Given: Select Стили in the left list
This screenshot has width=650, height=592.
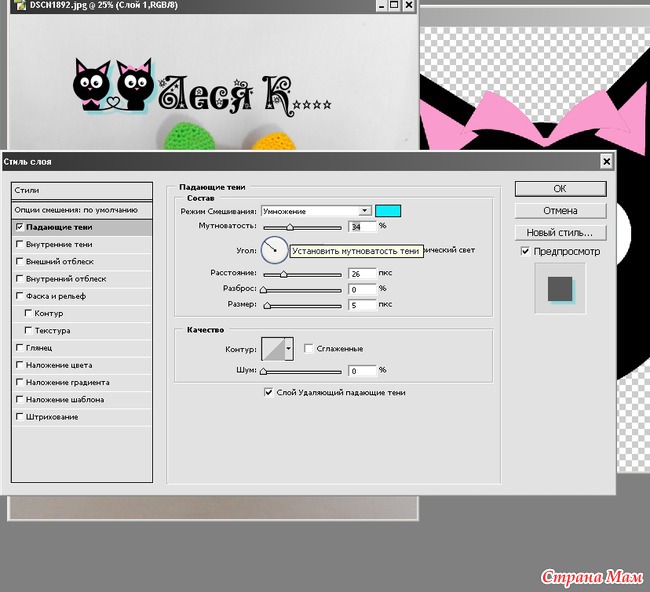Looking at the screenshot, I should click(x=81, y=190).
